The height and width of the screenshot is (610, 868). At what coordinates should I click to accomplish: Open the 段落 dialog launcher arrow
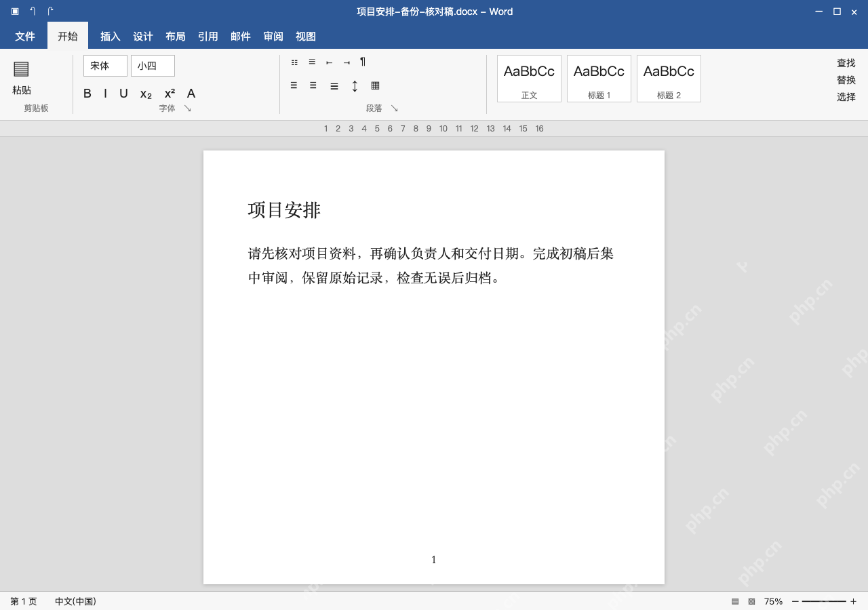point(395,108)
